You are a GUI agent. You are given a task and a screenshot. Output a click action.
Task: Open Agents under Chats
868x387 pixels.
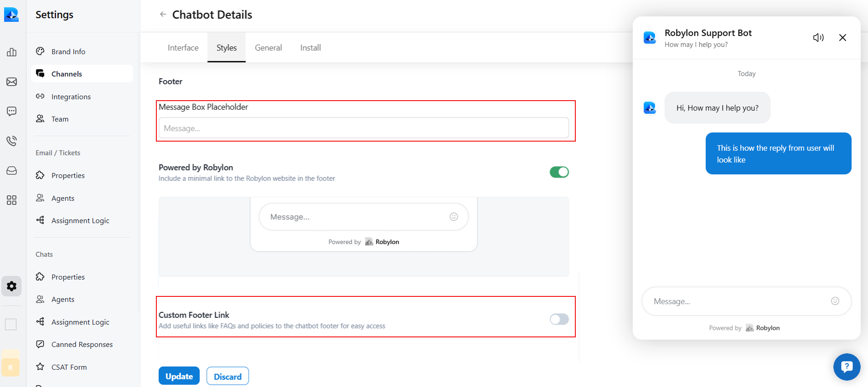82,299
